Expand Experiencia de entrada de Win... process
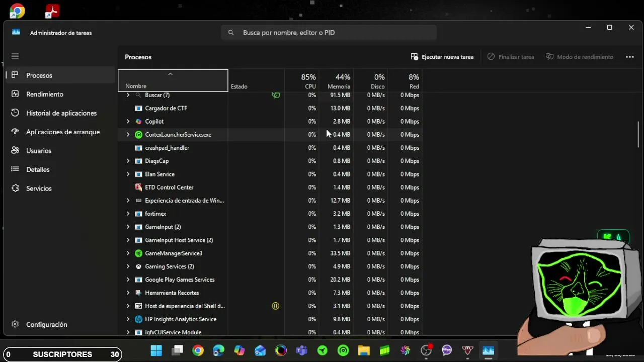644x362 pixels. pyautogui.click(x=128, y=201)
